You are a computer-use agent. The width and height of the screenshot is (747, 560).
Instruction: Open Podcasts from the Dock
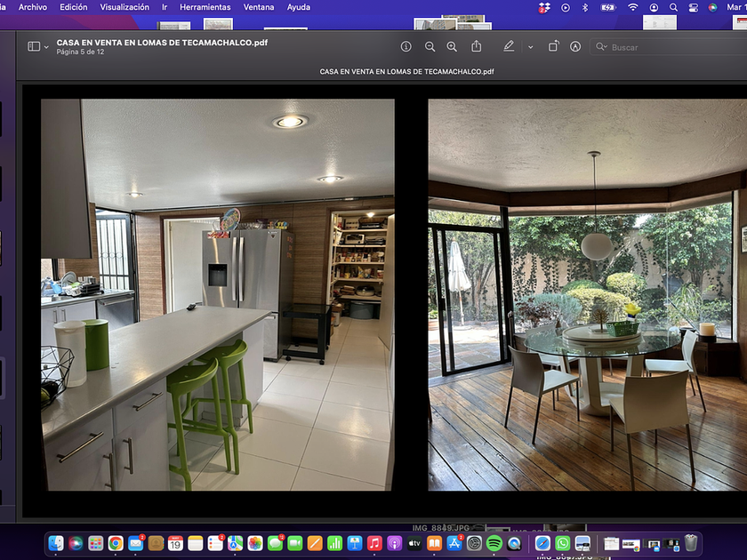[x=395, y=543]
